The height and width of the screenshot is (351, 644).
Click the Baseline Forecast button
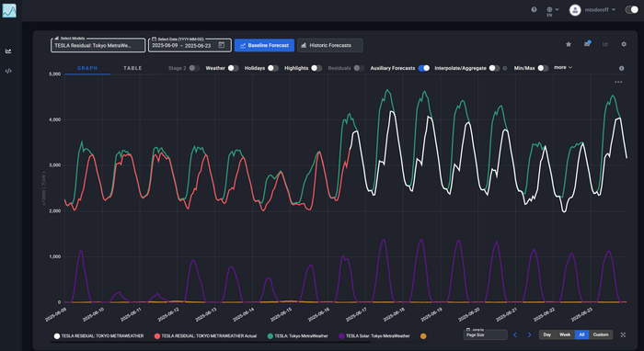click(x=264, y=45)
